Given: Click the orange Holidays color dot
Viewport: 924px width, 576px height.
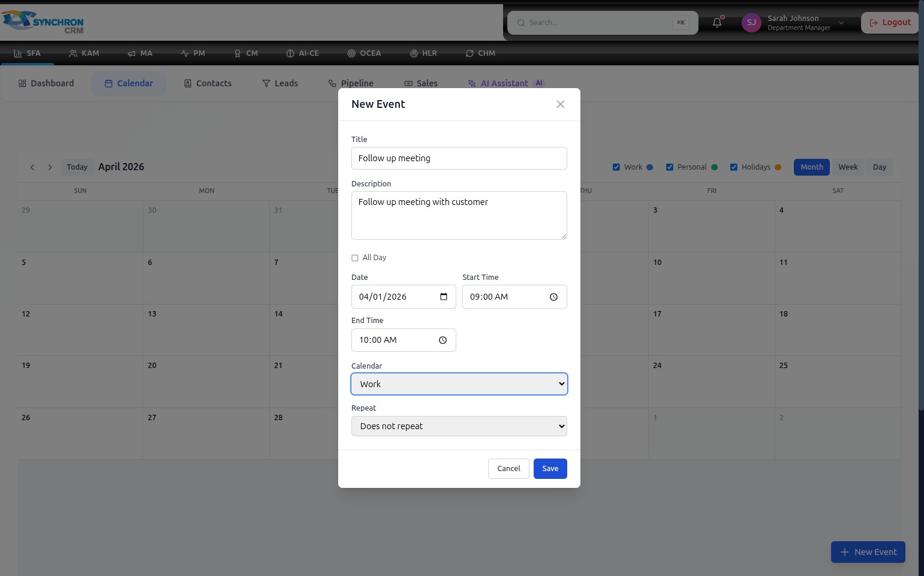Looking at the screenshot, I should click(x=778, y=167).
